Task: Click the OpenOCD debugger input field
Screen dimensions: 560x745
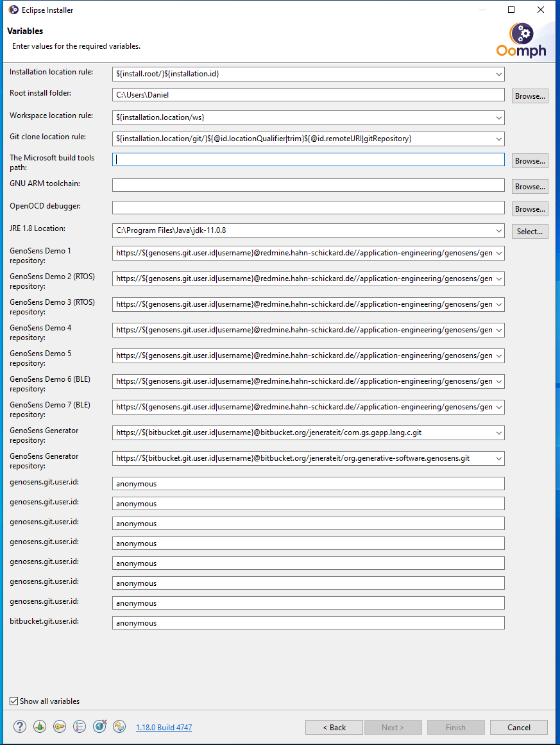Action: coord(309,208)
